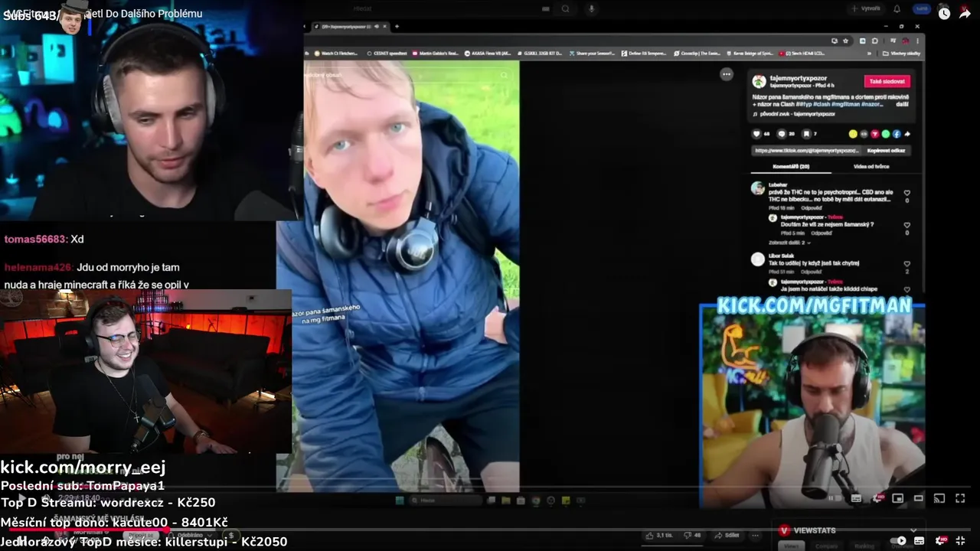This screenshot has width=980, height=551.
Task: Click streamed Windows taskbar search box
Action: [x=445, y=500]
